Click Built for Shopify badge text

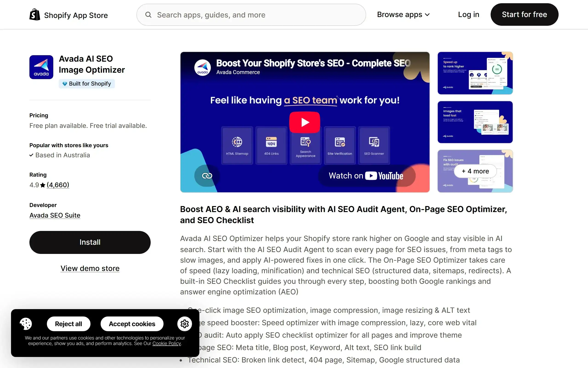tap(90, 84)
